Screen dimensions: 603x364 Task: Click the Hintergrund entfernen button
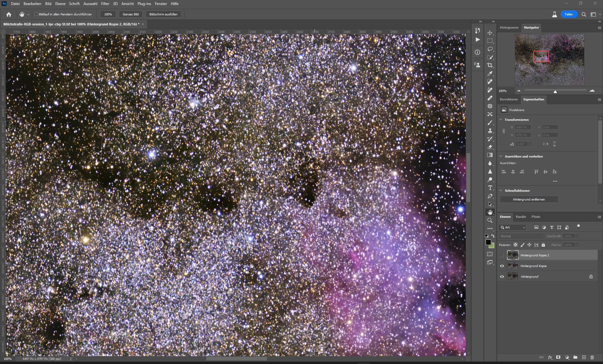click(x=529, y=199)
